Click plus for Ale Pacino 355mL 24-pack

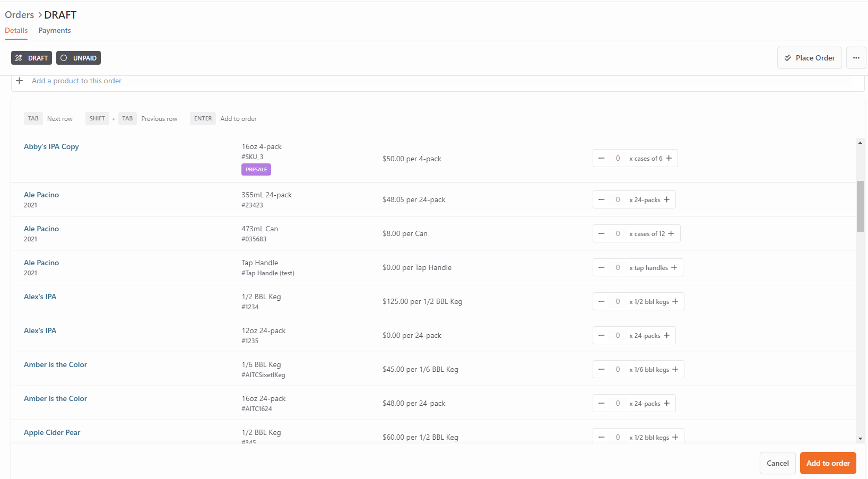pos(667,199)
